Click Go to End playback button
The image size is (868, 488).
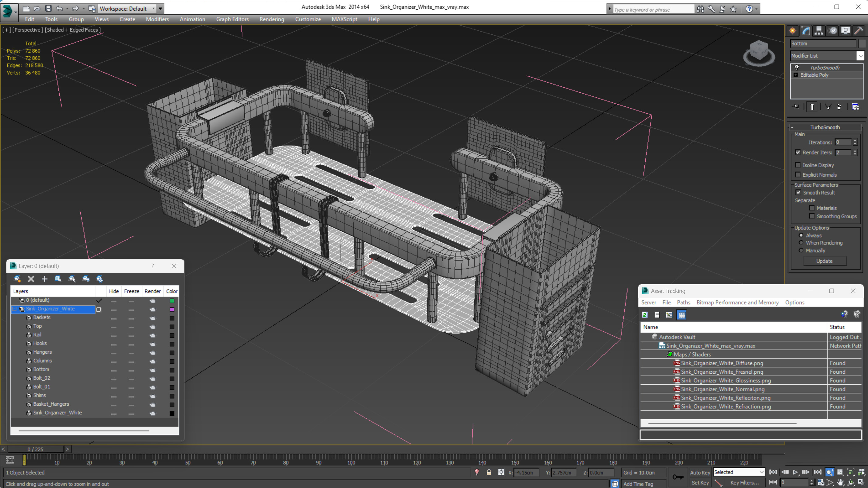coord(817,472)
